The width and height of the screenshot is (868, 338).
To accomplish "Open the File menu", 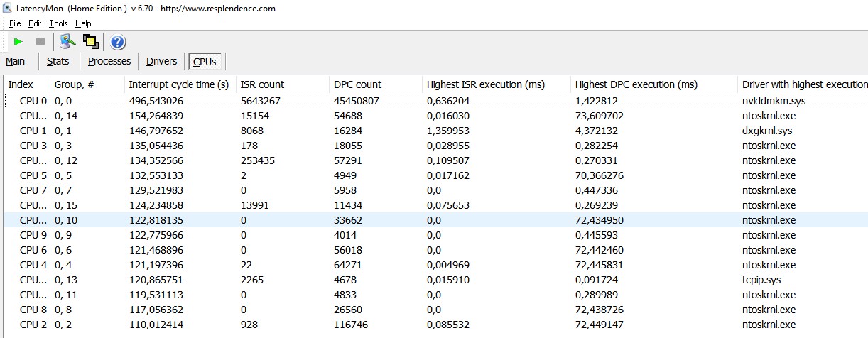I will [15, 23].
